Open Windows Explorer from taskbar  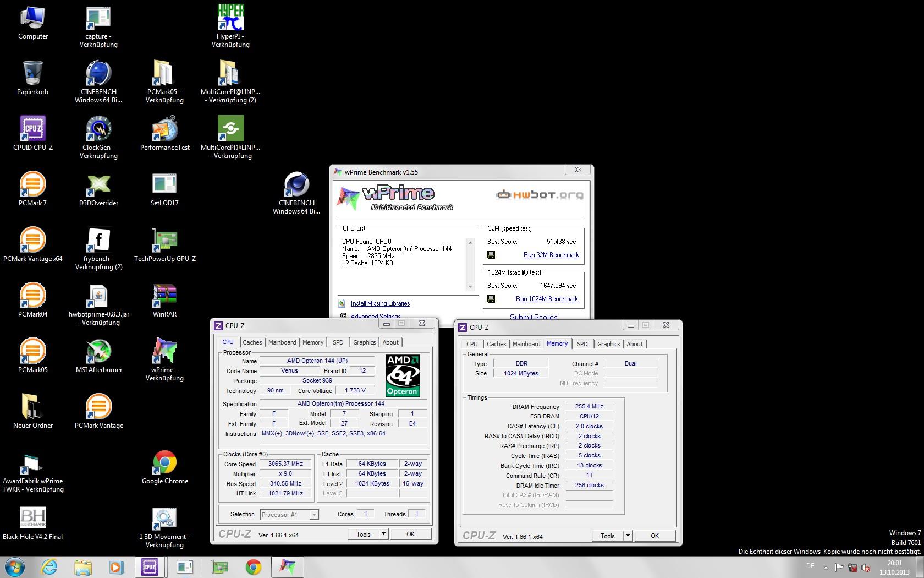(83, 567)
